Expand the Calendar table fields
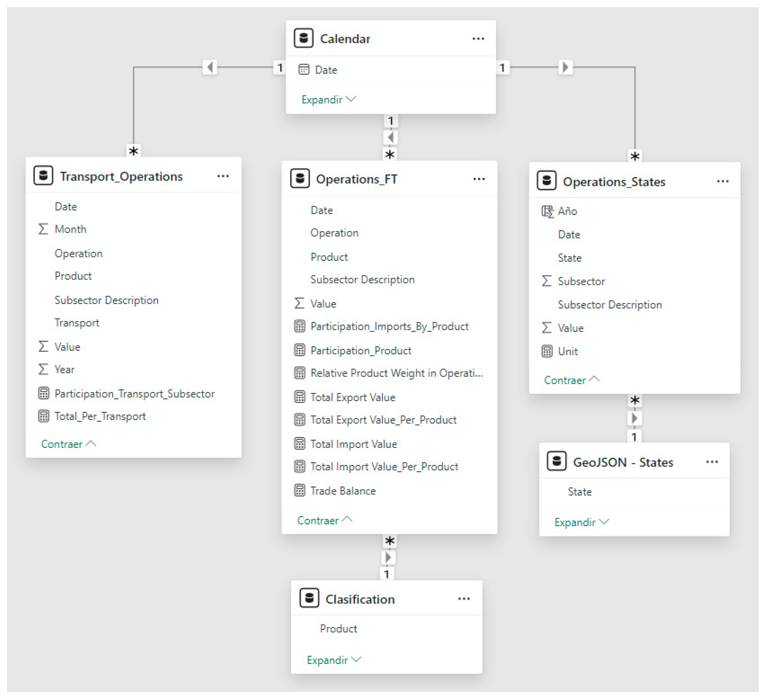The height and width of the screenshot is (700, 767). [328, 99]
